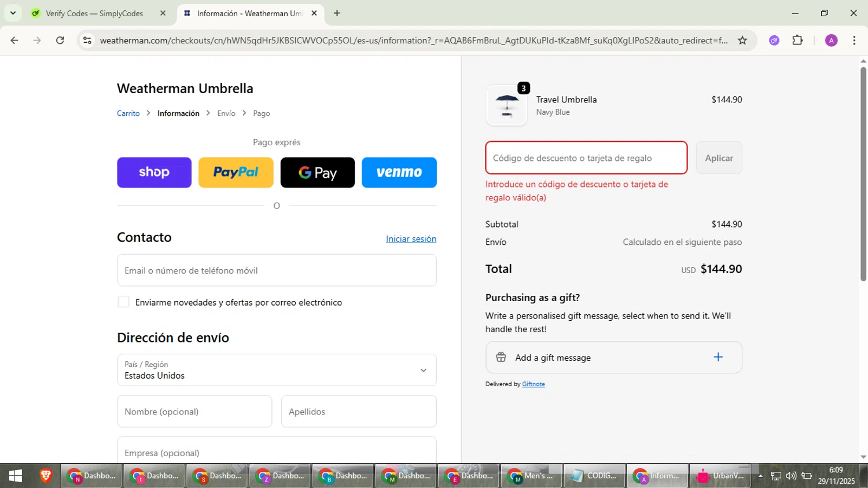868x488 pixels.
Task: Open the País / Región dropdown
Action: tap(277, 370)
